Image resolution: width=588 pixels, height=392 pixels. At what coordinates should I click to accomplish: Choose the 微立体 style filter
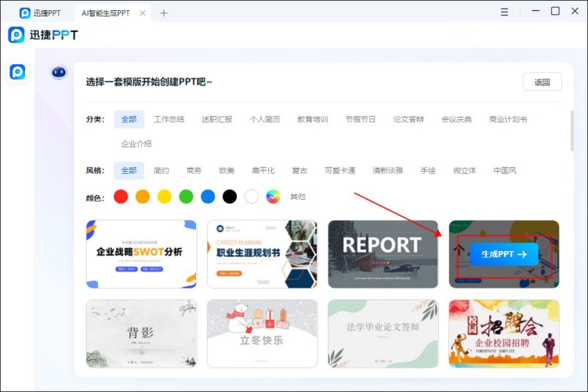pos(465,171)
